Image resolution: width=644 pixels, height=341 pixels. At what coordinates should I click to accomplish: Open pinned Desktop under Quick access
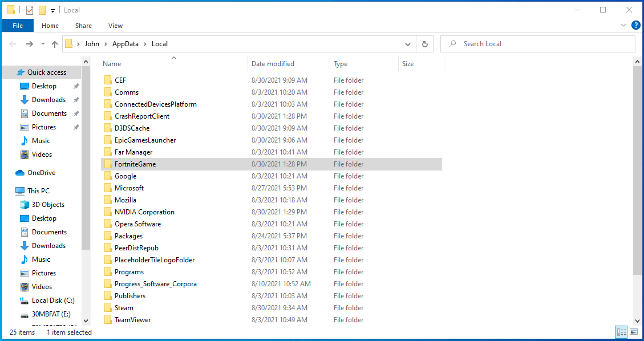[x=44, y=86]
